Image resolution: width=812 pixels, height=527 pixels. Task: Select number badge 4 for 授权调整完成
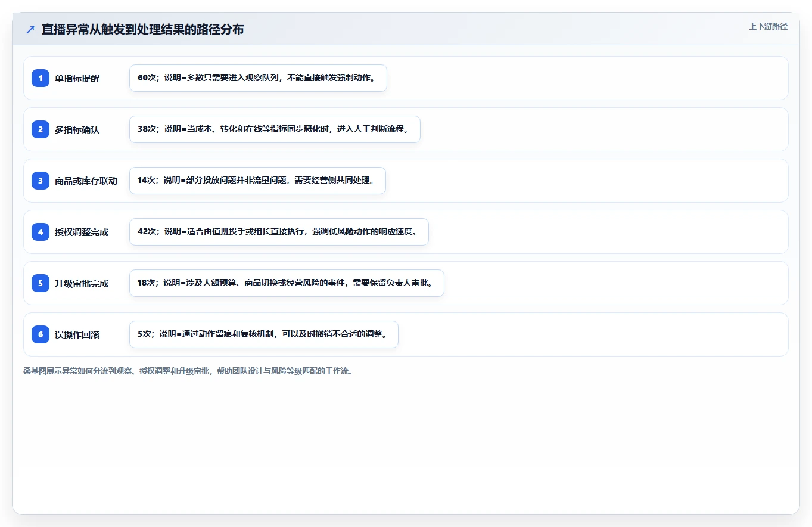click(41, 232)
